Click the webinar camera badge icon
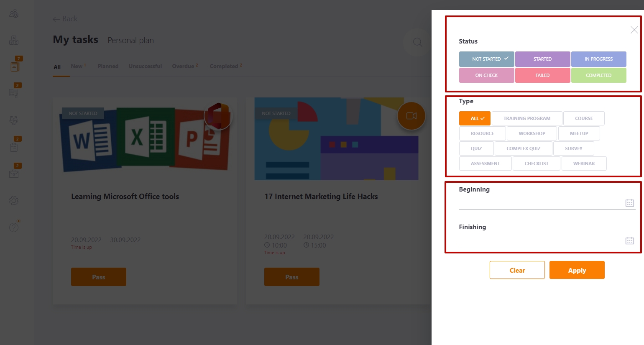Viewport: 644px width, 345px height. coord(411,116)
